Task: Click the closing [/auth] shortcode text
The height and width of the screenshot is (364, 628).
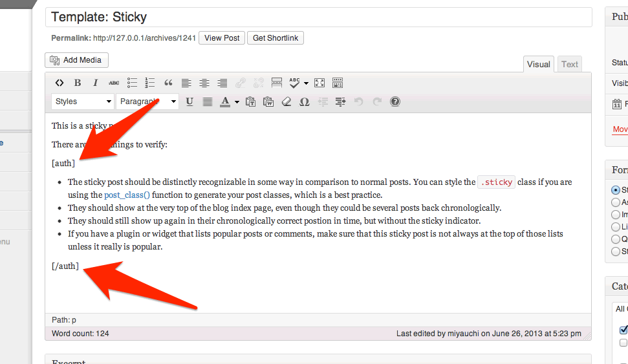Action: click(65, 266)
